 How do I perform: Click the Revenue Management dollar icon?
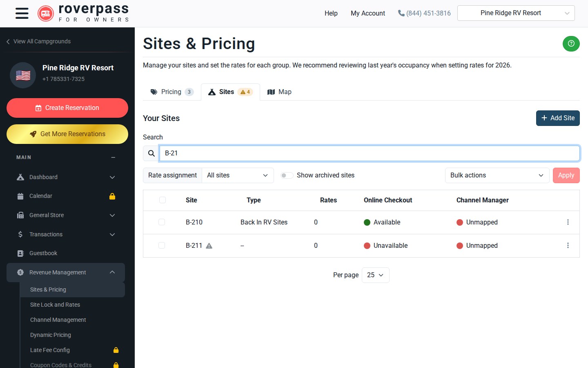click(20, 272)
